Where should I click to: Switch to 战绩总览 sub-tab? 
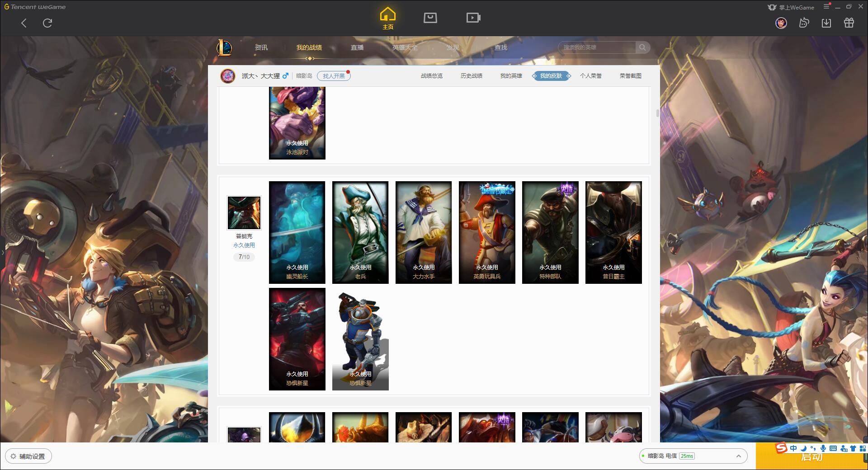pos(432,76)
